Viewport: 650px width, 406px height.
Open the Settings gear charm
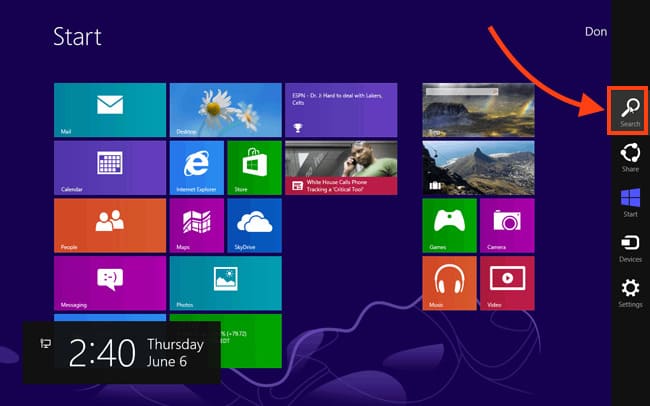[629, 292]
